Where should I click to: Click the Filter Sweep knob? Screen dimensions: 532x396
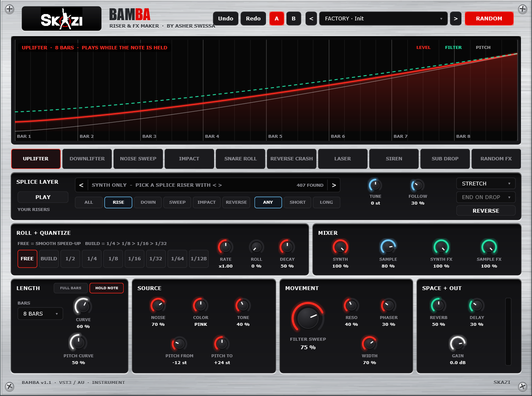click(x=308, y=318)
